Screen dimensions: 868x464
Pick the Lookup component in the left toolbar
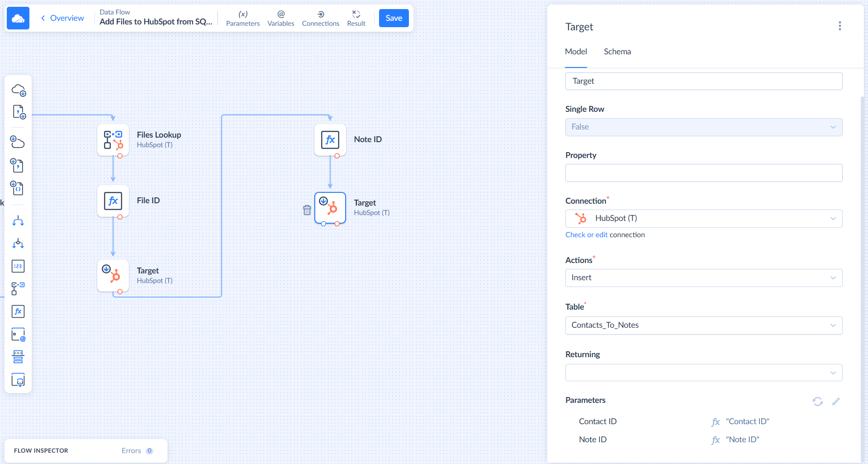point(18,288)
